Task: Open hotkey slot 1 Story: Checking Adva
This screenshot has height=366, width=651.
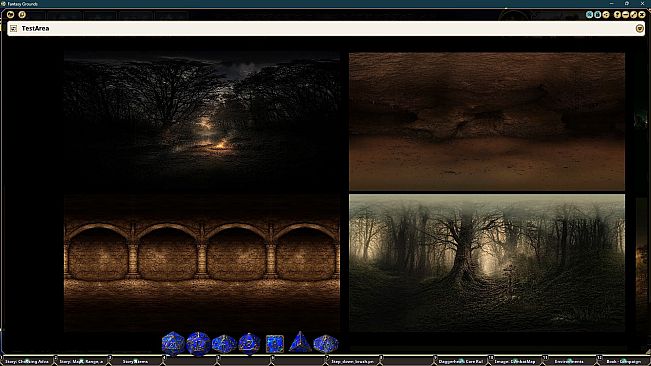Action: [x=27, y=361]
